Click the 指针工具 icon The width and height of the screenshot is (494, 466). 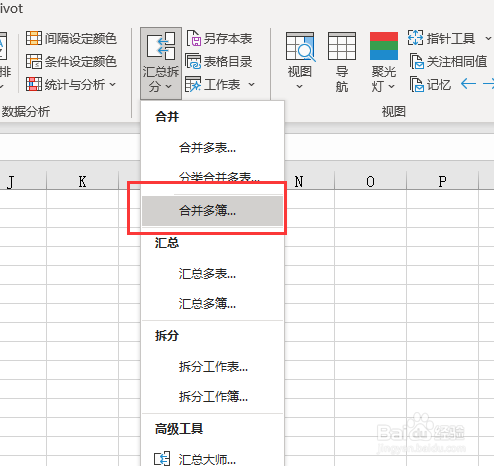click(415, 38)
